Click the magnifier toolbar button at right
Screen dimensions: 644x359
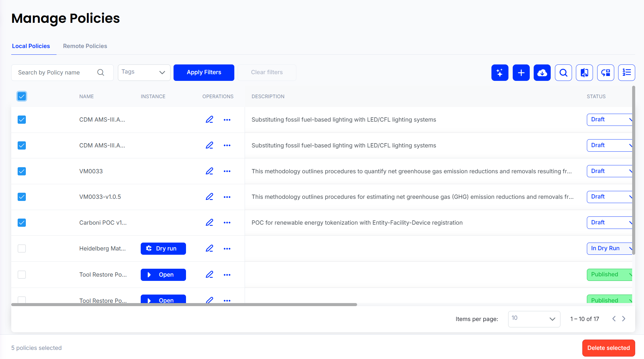[563, 73]
